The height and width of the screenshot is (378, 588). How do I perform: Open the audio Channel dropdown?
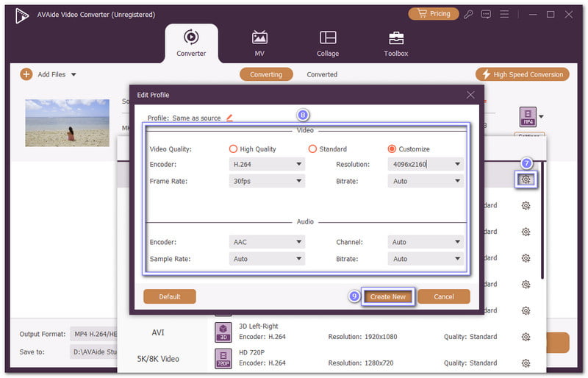click(426, 242)
